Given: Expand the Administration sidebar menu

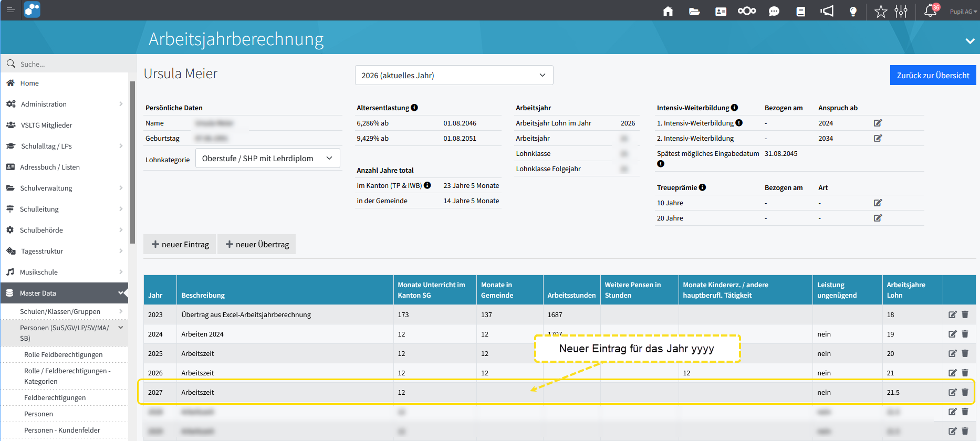Looking at the screenshot, I should tap(65, 104).
